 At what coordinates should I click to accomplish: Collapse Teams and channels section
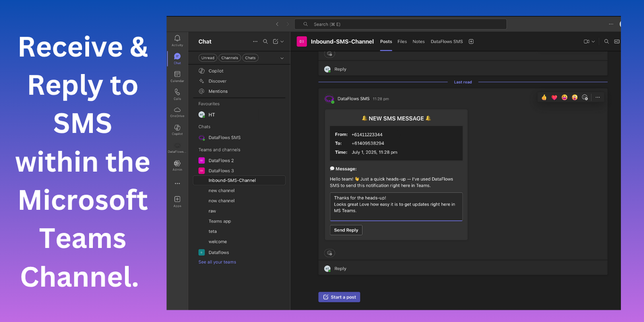(219, 150)
